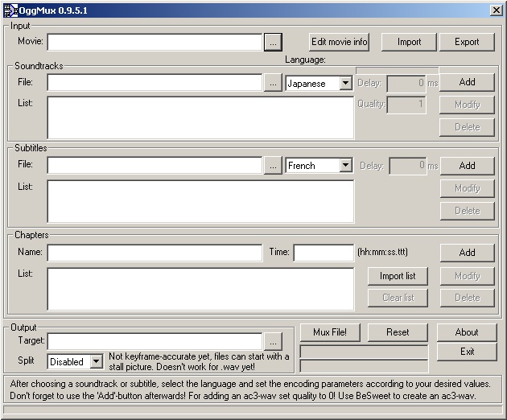The width and height of the screenshot is (507, 420).
Task: Click the upper progress bar under Mux File!
Action: (x=364, y=352)
